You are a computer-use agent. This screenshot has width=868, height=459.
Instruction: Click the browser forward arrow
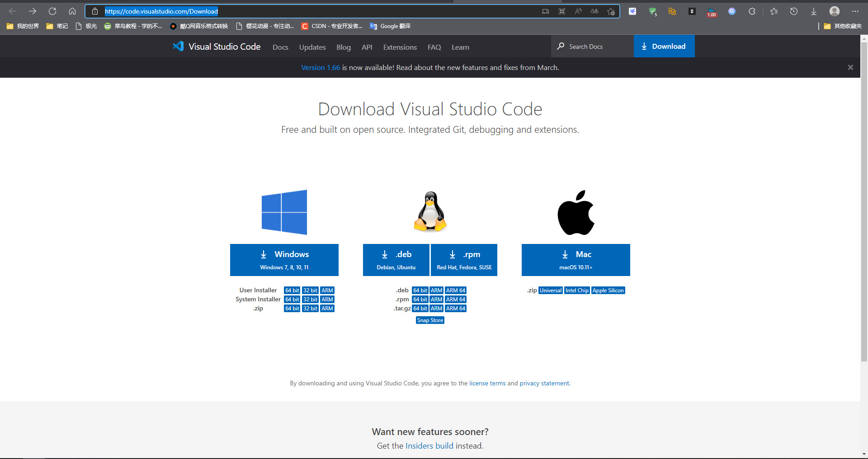pos(33,11)
